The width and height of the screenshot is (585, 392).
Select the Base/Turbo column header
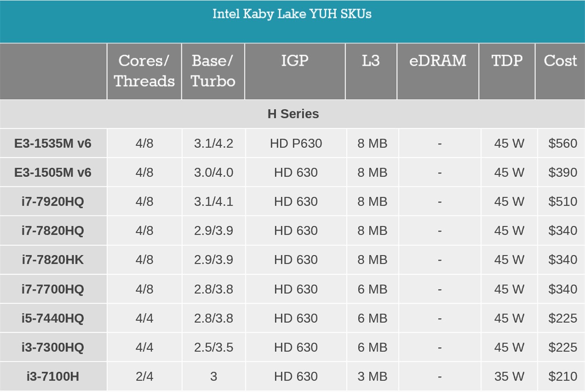pyautogui.click(x=213, y=71)
